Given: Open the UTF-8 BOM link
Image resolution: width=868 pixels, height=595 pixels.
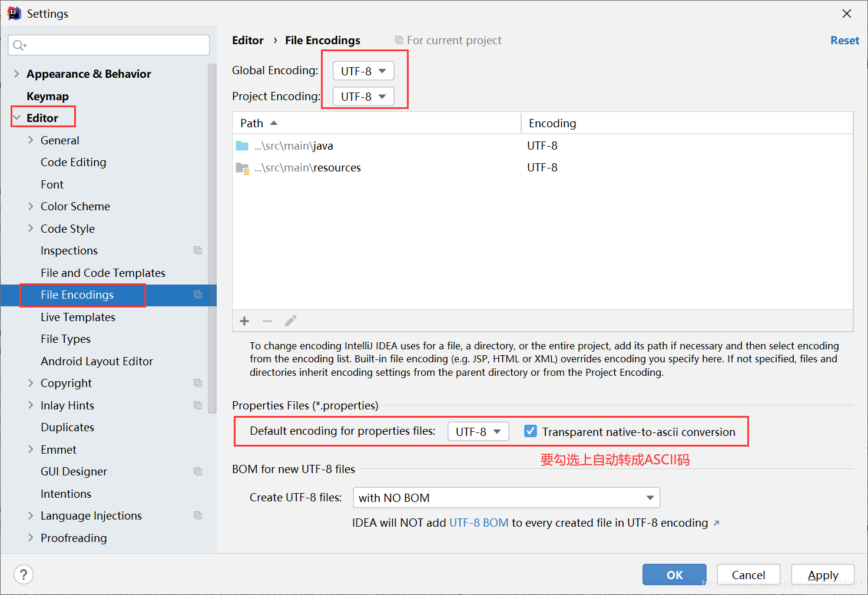Looking at the screenshot, I should click(479, 523).
